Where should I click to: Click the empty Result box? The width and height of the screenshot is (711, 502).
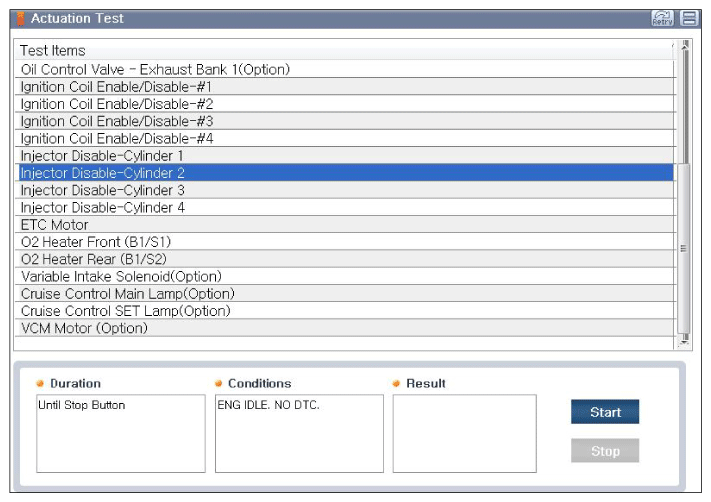(x=464, y=433)
